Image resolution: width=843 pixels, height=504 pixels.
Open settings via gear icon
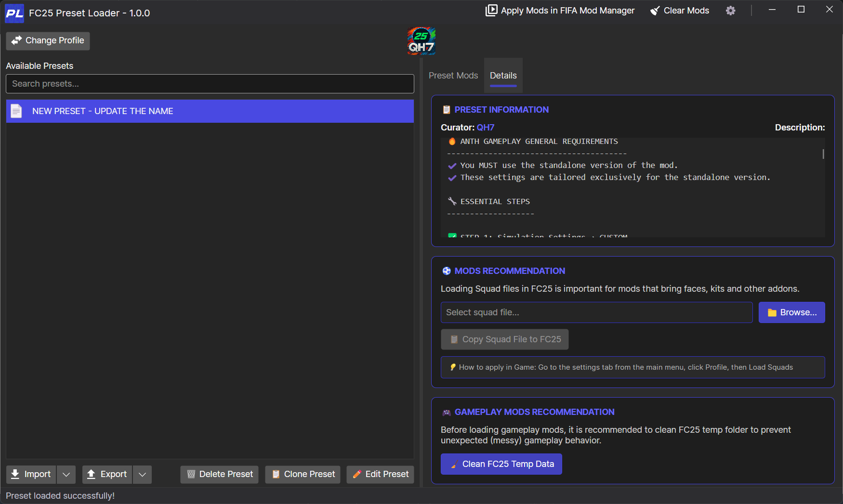click(731, 11)
